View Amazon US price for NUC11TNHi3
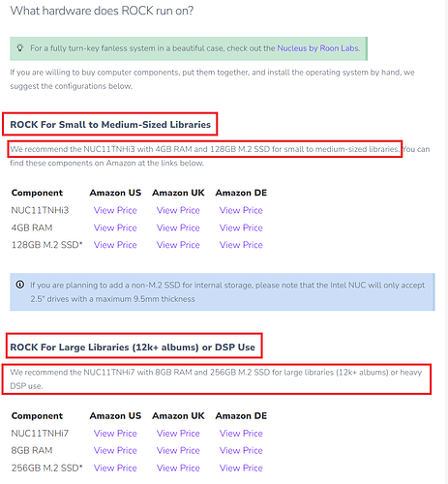448x484 pixels. 115,210
